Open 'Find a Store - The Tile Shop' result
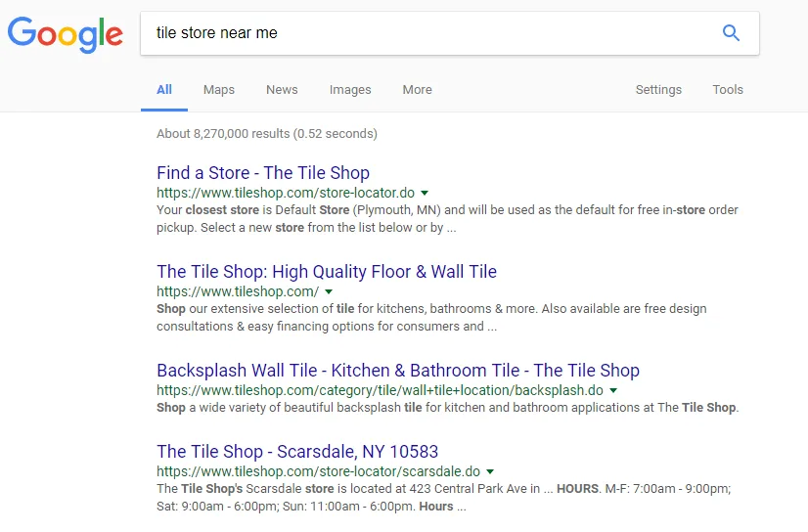Image resolution: width=808 pixels, height=532 pixels. (263, 173)
